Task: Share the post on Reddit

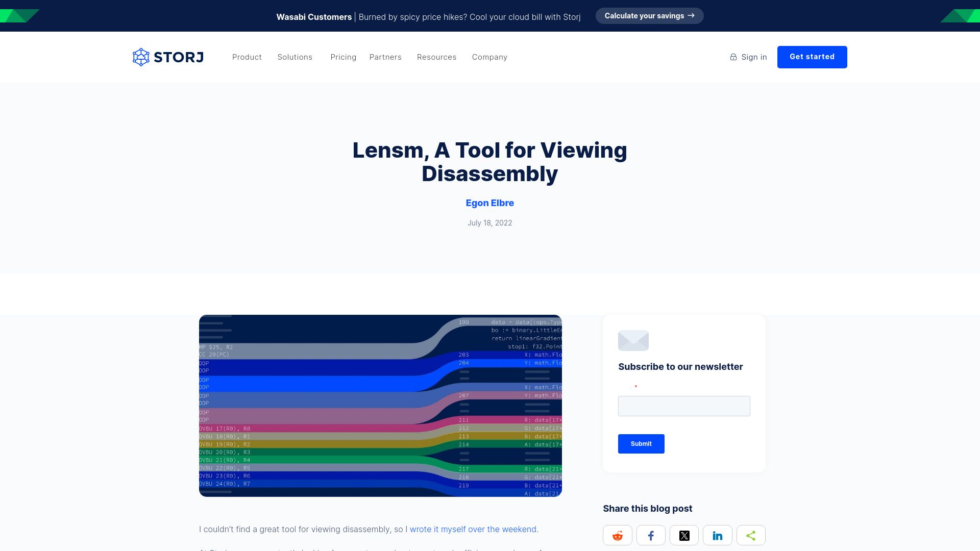Action: (618, 535)
